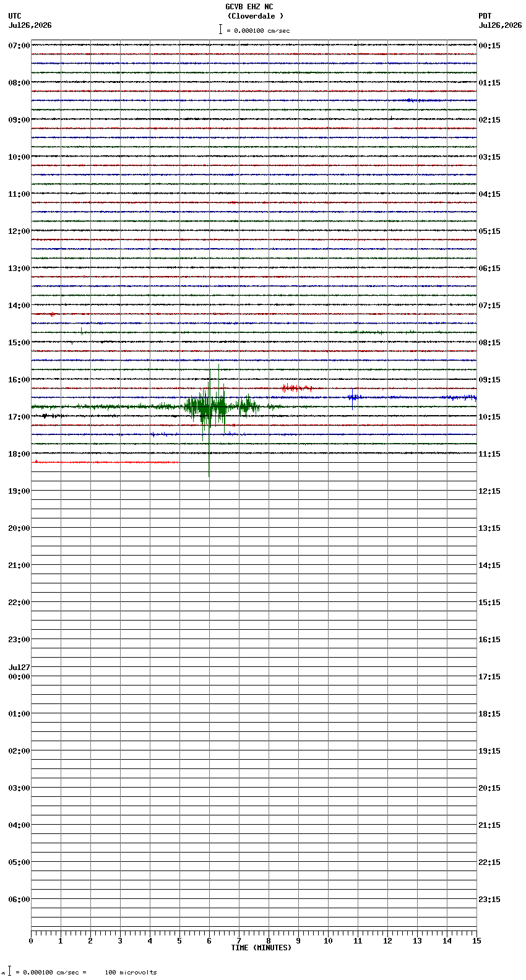
Task: Click the 12:15 PDT time label
Action: (489, 491)
